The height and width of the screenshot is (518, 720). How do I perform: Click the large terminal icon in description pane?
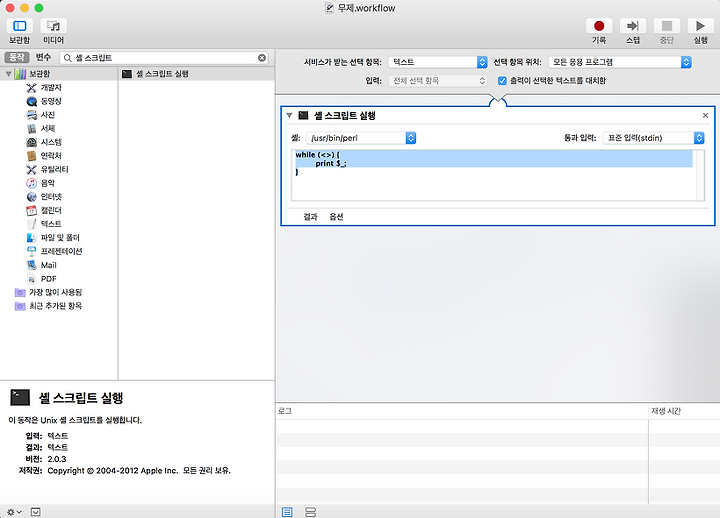pos(20,398)
